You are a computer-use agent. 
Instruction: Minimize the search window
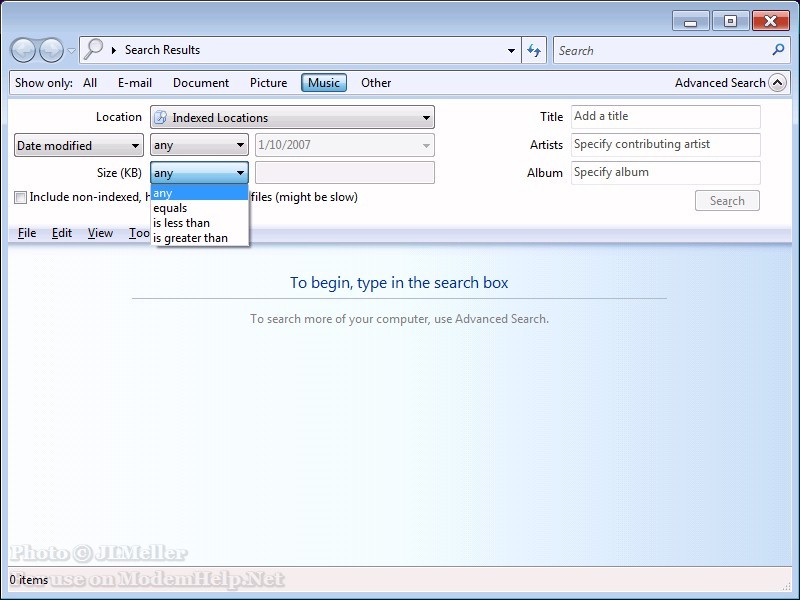coord(690,21)
